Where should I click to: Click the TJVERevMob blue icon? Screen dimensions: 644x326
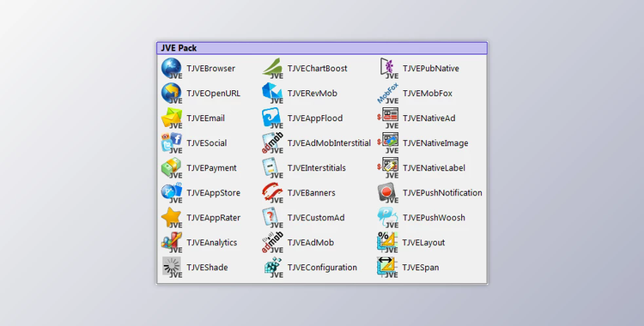[x=273, y=94]
